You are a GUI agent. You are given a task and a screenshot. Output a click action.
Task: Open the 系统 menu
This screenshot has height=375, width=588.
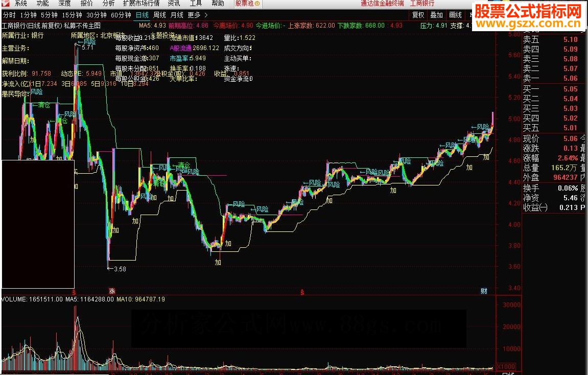(x=21, y=4)
